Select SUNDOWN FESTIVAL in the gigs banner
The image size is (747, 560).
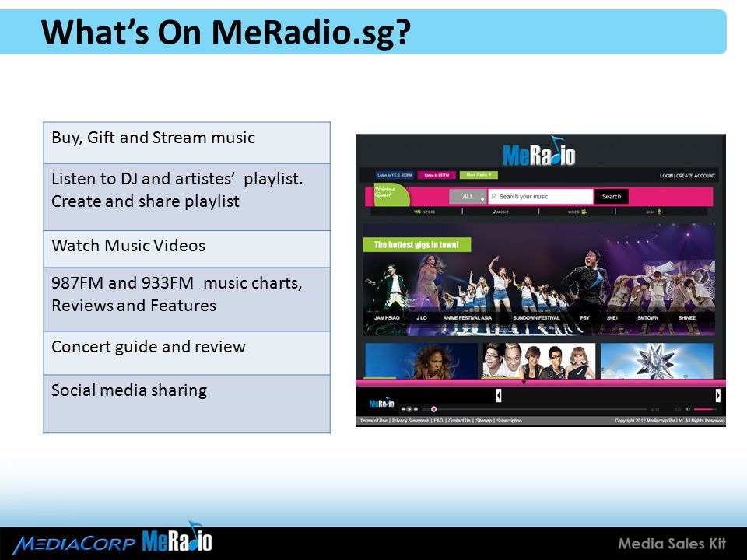[536, 317]
